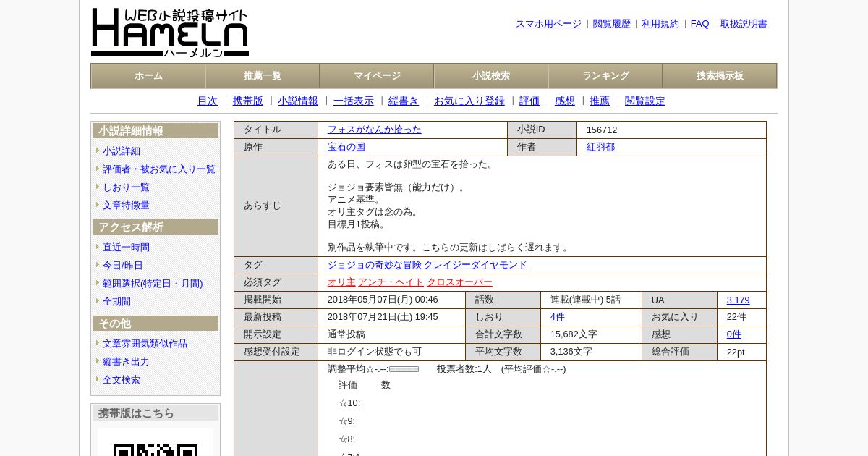Open the original work 宝石の国
Image resolution: width=868 pixels, height=456 pixels.
[x=346, y=147]
